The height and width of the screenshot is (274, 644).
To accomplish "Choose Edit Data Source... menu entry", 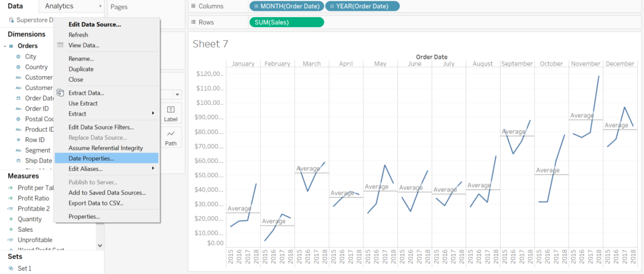I will pos(94,25).
